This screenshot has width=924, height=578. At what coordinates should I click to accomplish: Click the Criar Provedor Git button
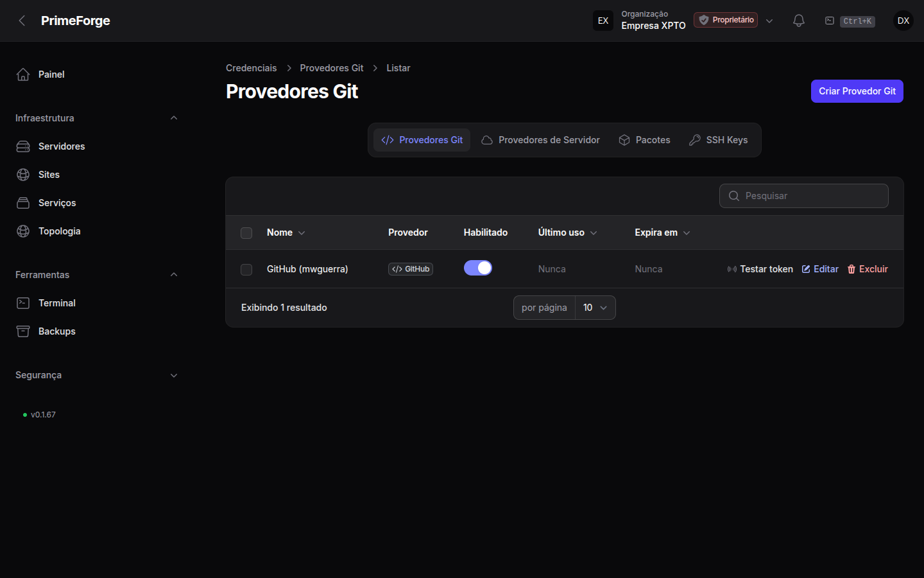(x=857, y=91)
